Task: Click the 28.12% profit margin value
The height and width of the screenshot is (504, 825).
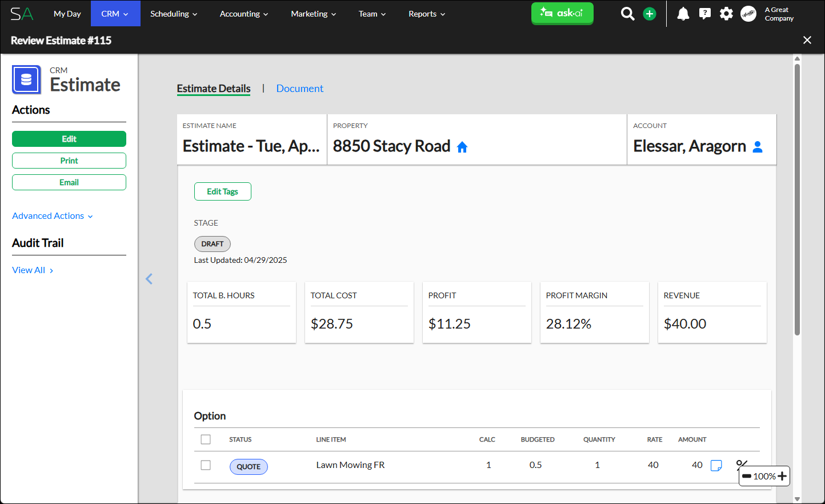Action: tap(568, 324)
